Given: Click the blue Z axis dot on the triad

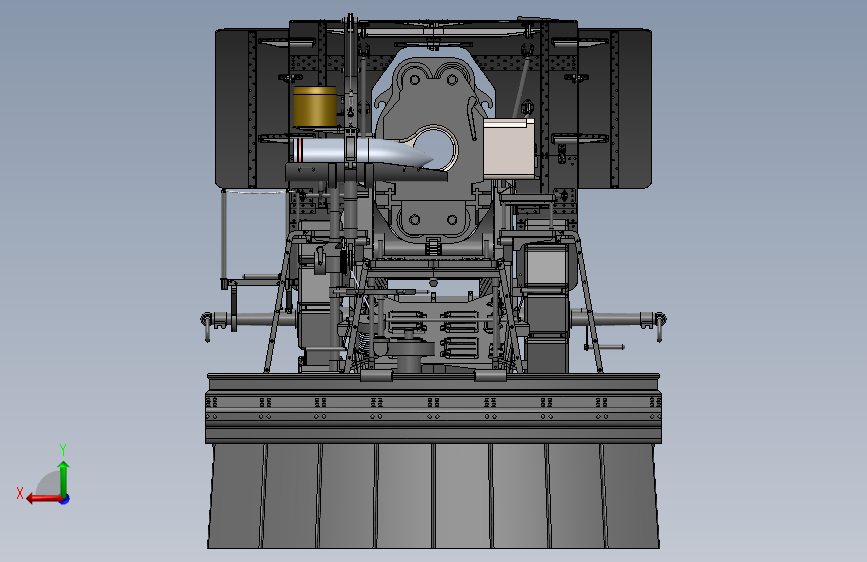Looking at the screenshot, I should 65,499.
